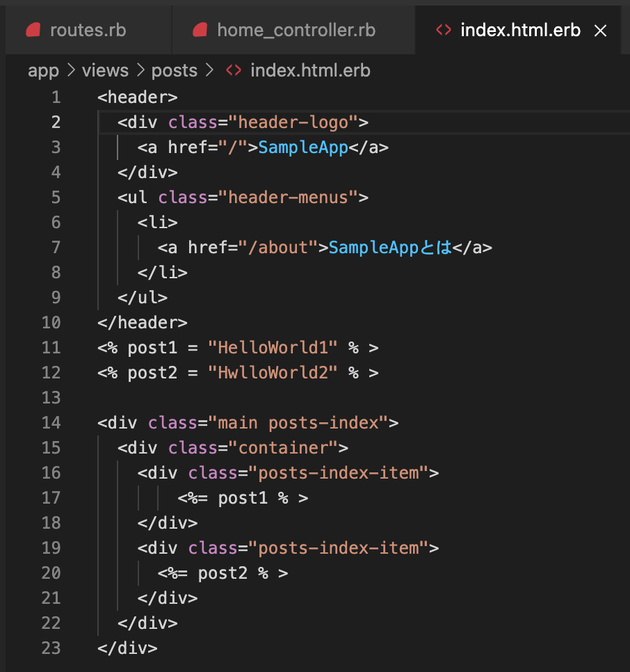The height and width of the screenshot is (672, 630).
Task: Expand the "app" breadcrumb folder
Action: pos(43,70)
